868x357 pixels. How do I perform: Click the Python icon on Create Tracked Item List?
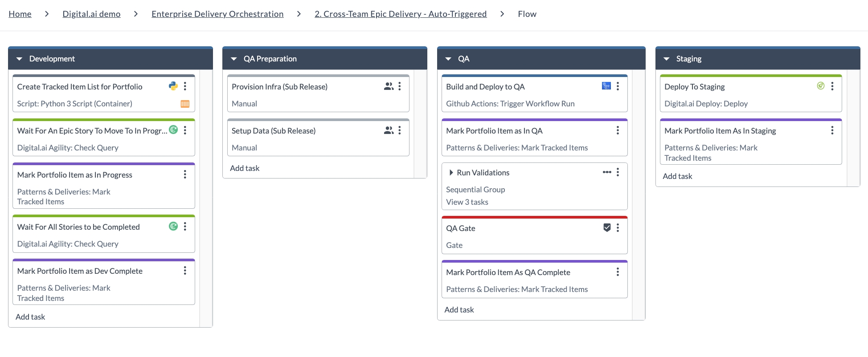tap(173, 86)
